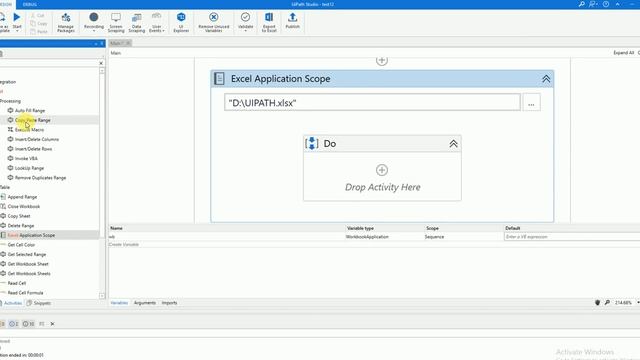Launch Screen Scraping tool

[x=116, y=22]
